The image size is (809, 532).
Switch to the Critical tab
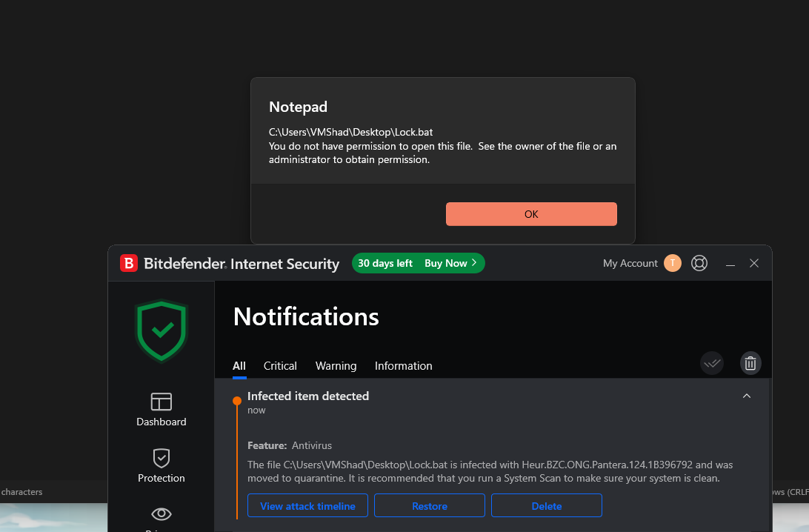pos(280,366)
